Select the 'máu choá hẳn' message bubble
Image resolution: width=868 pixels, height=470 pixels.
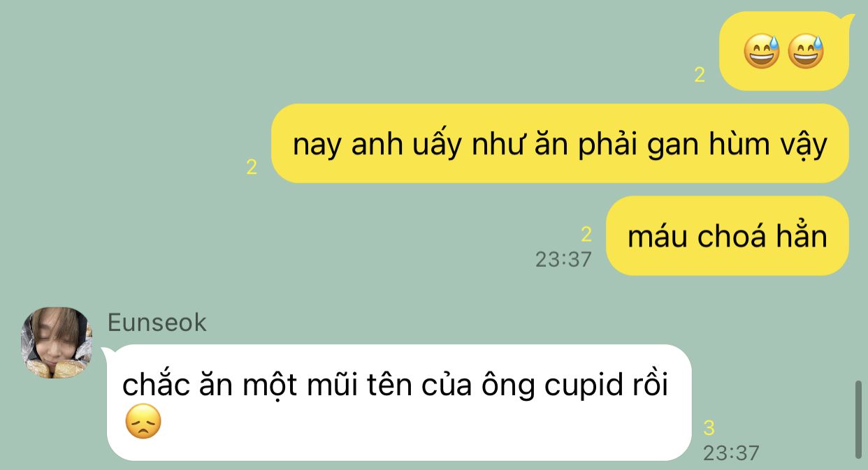pyautogui.click(x=728, y=235)
